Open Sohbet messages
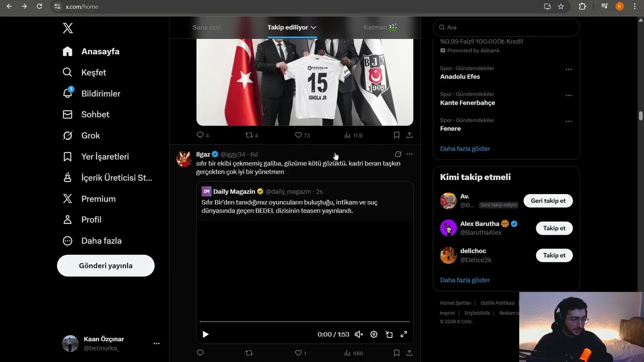 pyautogui.click(x=86, y=114)
